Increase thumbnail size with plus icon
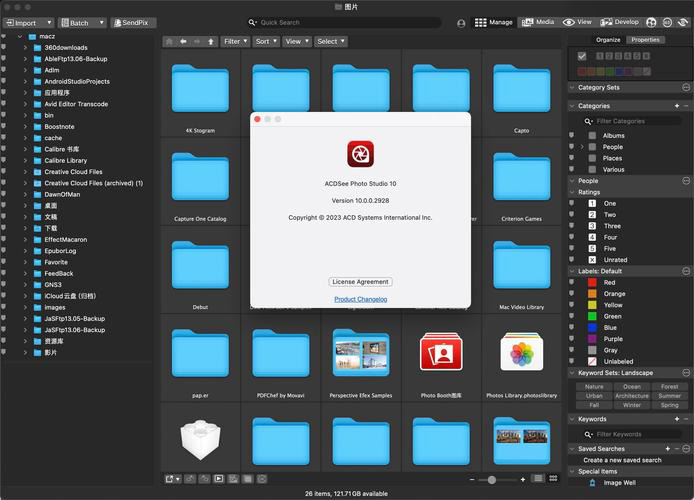Screen dimensions: 694x500 (x=523, y=480)
